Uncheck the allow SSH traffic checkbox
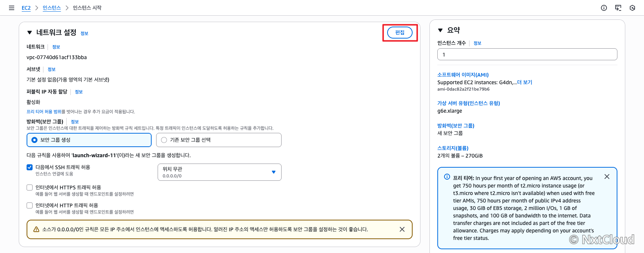The width and height of the screenshot is (644, 253). pyautogui.click(x=30, y=167)
